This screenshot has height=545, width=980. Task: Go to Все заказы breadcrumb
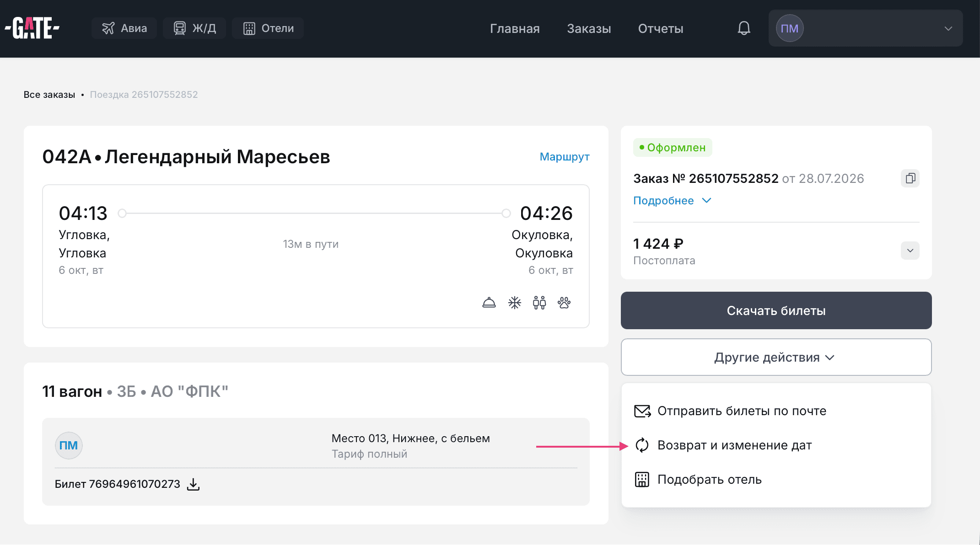49,95
